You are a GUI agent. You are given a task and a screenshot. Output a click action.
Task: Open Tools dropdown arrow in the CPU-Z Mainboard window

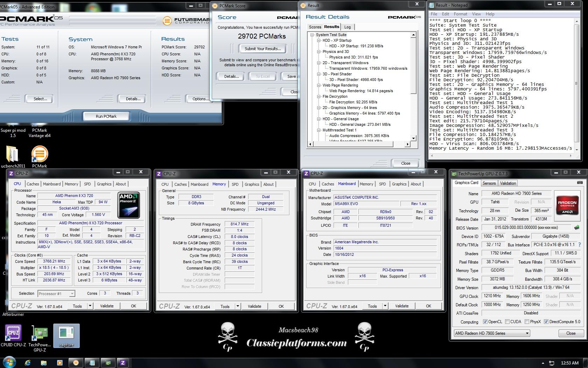pos(385,306)
